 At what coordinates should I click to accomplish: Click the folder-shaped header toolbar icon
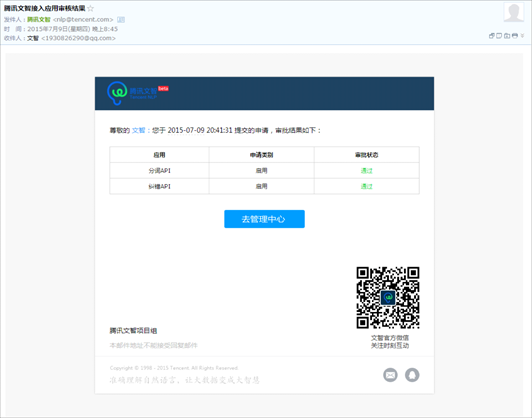pyautogui.click(x=507, y=36)
